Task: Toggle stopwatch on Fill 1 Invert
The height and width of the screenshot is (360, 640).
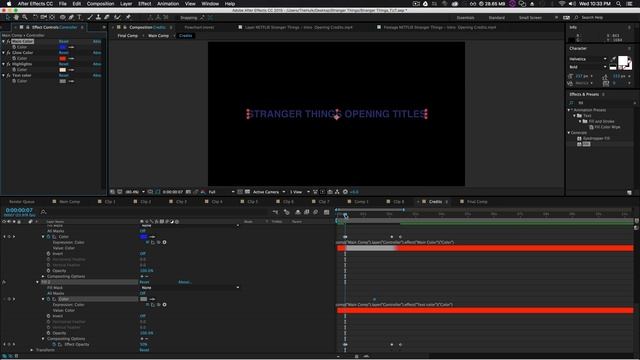Action: point(49,253)
